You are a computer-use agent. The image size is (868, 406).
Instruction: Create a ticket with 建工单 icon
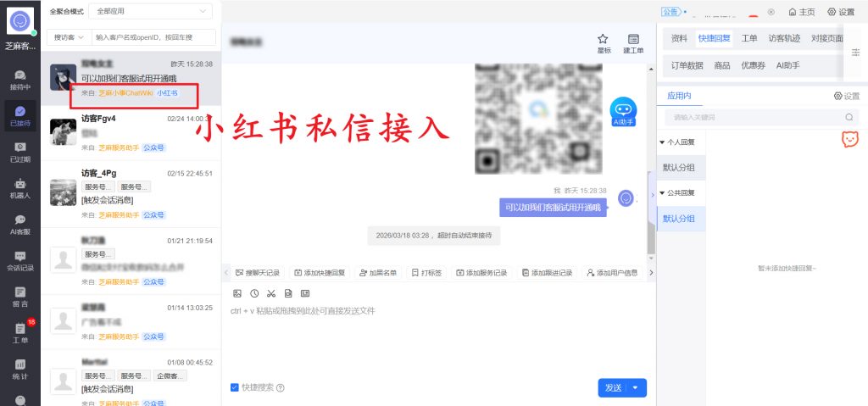point(633,43)
